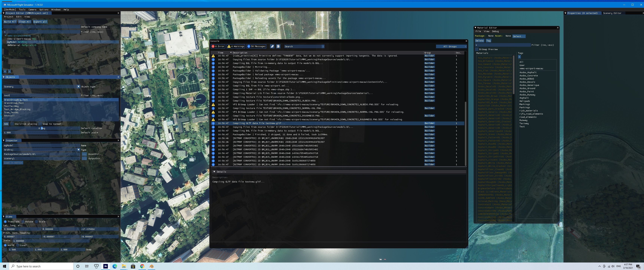The width and height of the screenshot is (644, 270).
Task: Click the Default scale slider field
Action: [42, 133]
